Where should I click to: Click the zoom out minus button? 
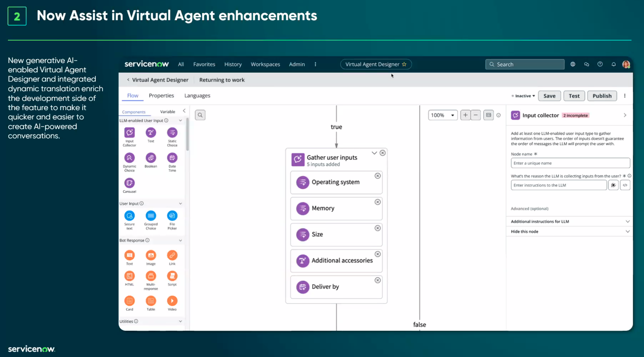(x=476, y=115)
